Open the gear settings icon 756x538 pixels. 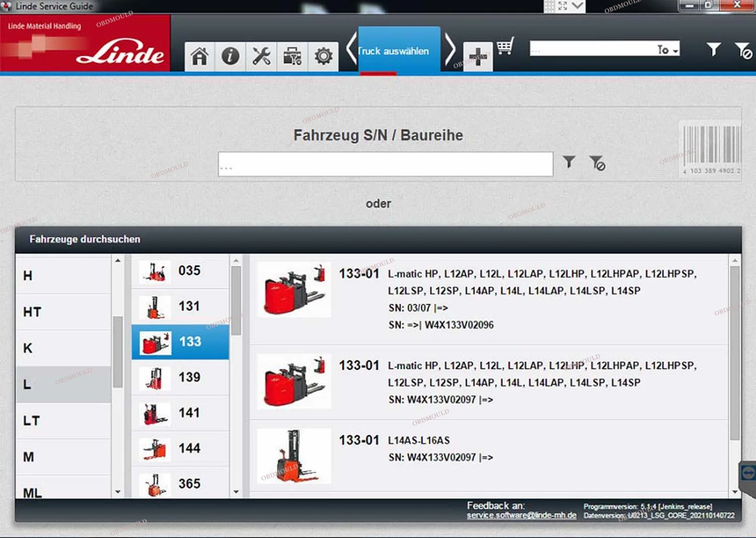[323, 56]
